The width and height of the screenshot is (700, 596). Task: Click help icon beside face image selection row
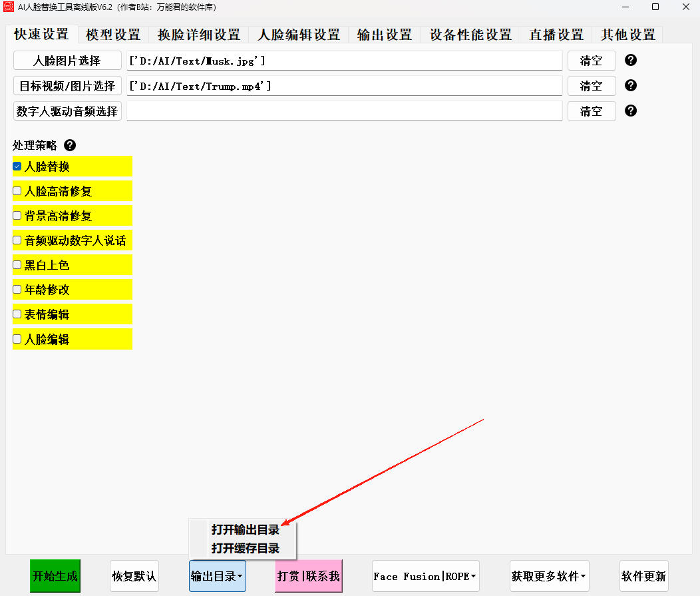631,60
